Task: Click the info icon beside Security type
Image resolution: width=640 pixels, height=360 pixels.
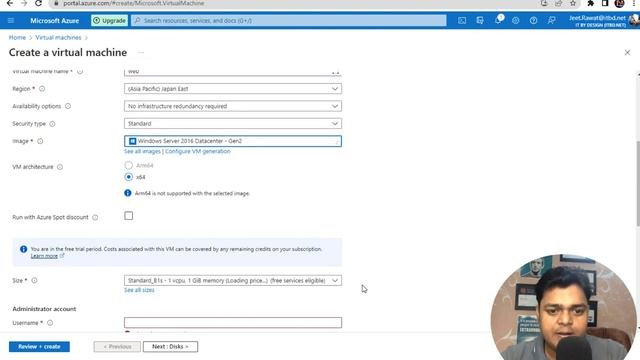Action: 52,124
